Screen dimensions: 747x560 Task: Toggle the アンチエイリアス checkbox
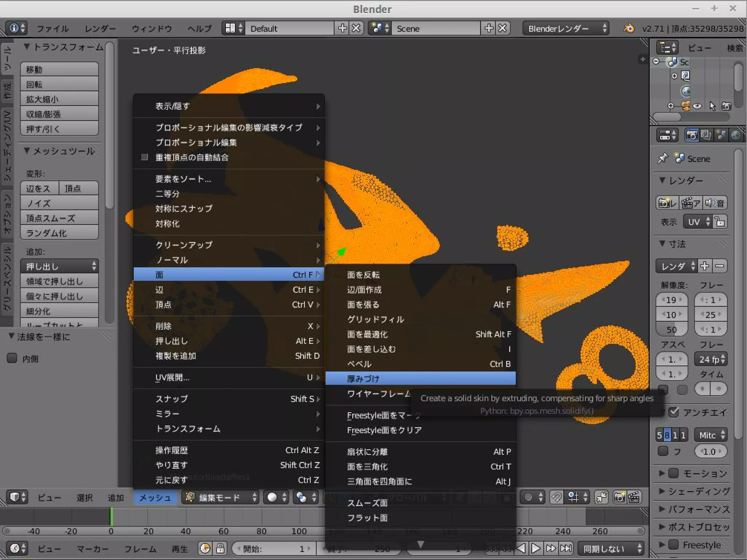point(674,412)
